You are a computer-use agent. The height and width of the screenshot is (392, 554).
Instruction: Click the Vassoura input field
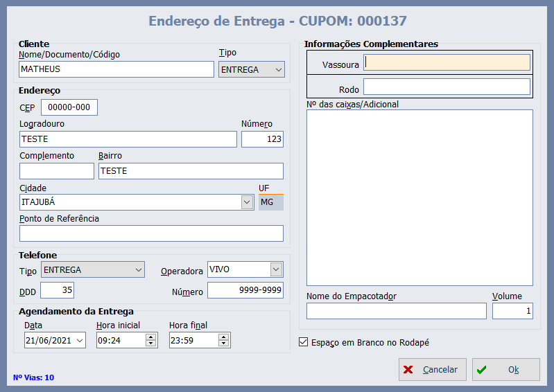tap(447, 63)
